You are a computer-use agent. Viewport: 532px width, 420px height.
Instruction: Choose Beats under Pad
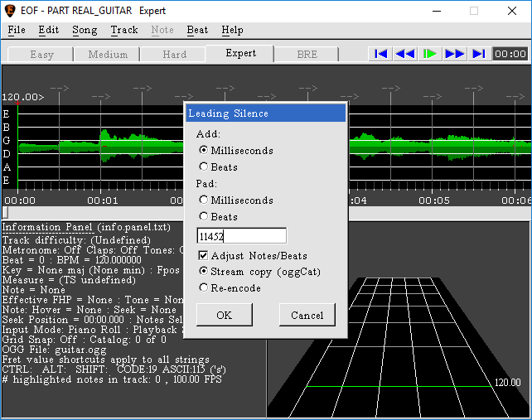[204, 217]
